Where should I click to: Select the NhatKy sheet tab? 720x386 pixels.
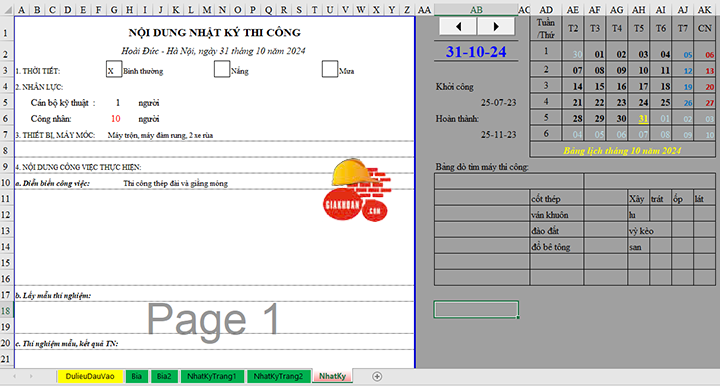332,376
